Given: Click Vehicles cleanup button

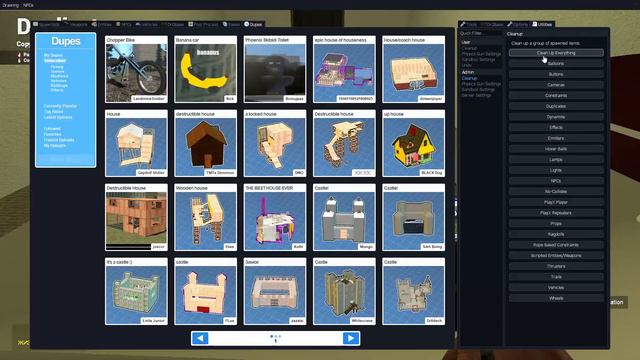Looking at the screenshot, I should [x=556, y=288].
